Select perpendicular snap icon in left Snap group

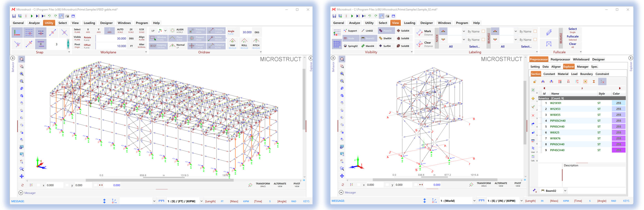(x=17, y=44)
